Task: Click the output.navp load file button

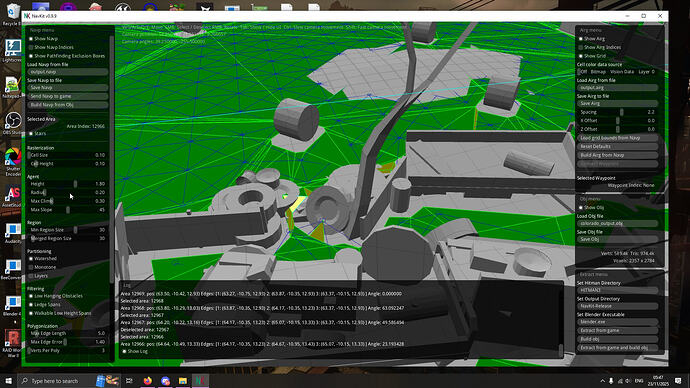Action: (x=67, y=72)
